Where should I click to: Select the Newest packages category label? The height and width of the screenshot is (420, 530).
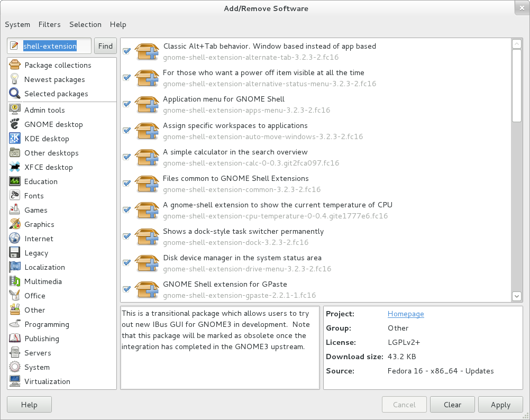(x=54, y=79)
